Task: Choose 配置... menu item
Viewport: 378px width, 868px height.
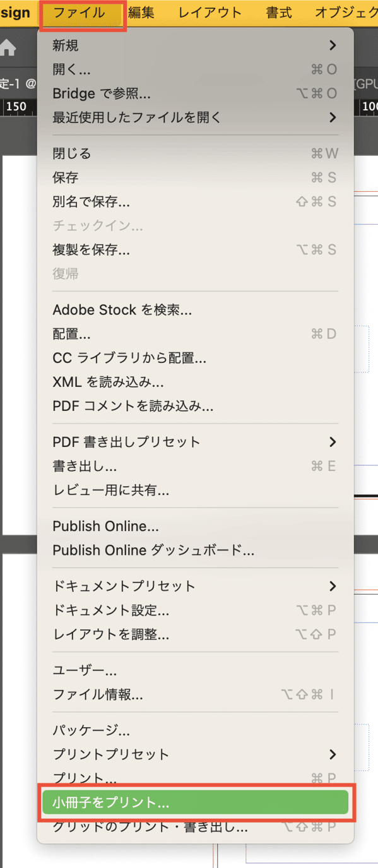Action: 196,334
